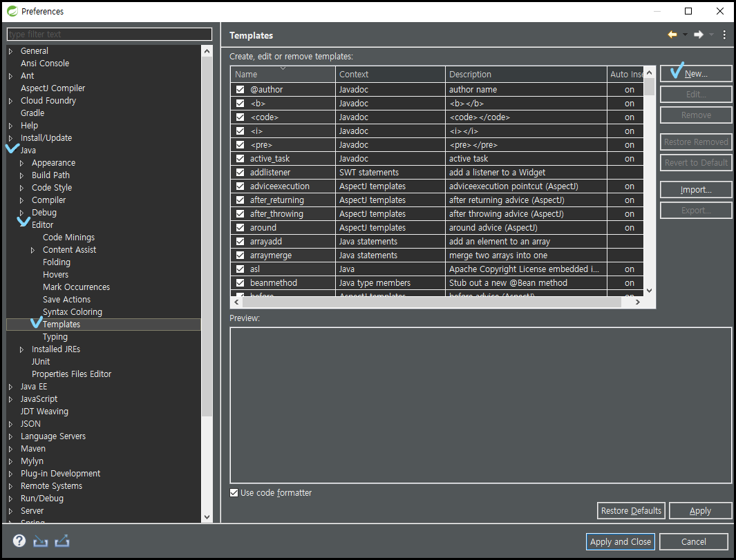Select AspectJ Compiler tree item

(x=53, y=88)
